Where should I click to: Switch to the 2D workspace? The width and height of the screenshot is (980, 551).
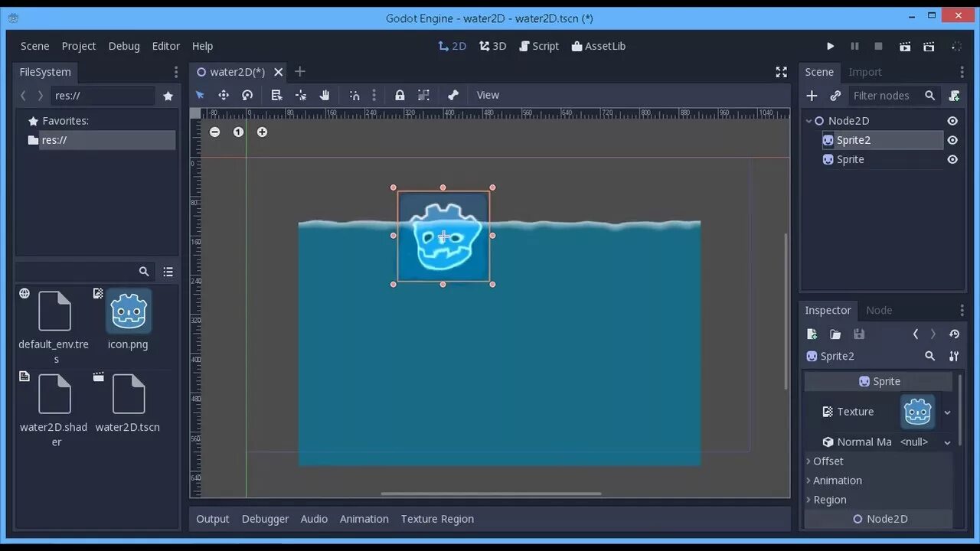(452, 46)
